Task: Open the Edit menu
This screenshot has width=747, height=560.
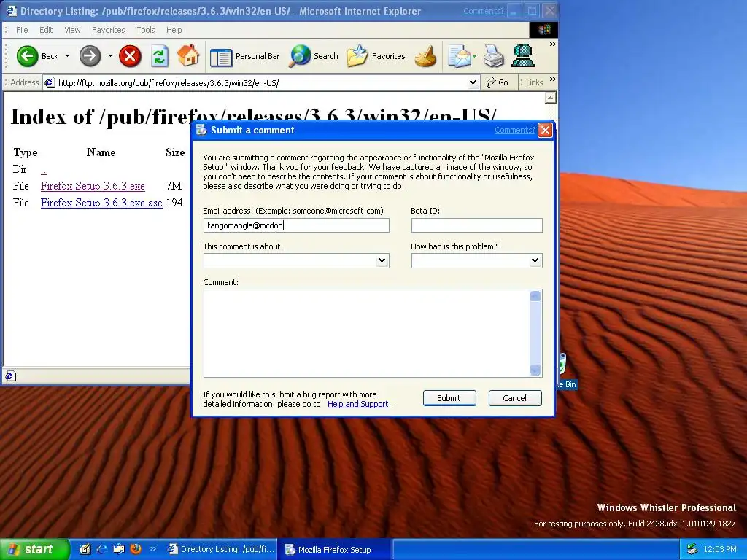Action: [46, 30]
